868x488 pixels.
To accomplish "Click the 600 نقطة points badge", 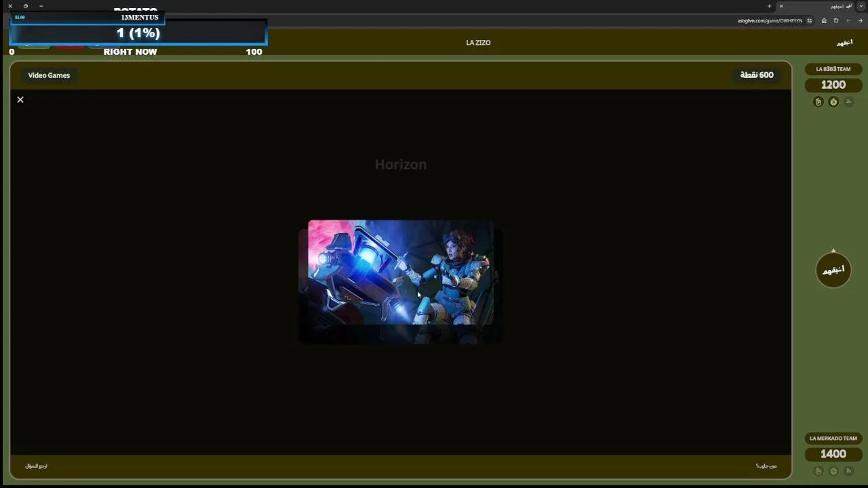I will point(757,75).
